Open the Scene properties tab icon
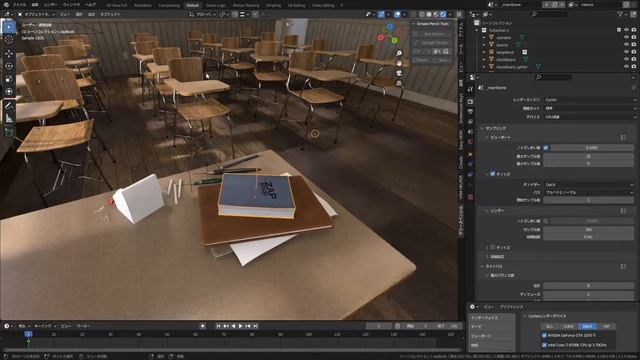Image resolution: width=640 pixels, height=360 pixels. coord(470,132)
